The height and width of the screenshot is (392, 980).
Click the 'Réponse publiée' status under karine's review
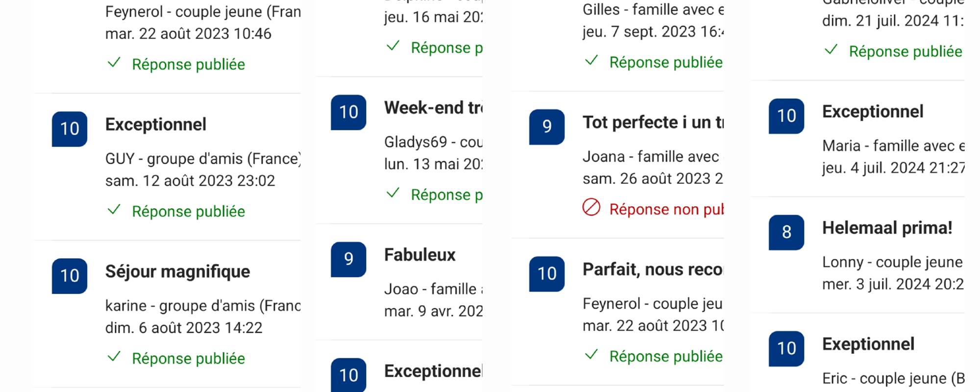click(189, 359)
